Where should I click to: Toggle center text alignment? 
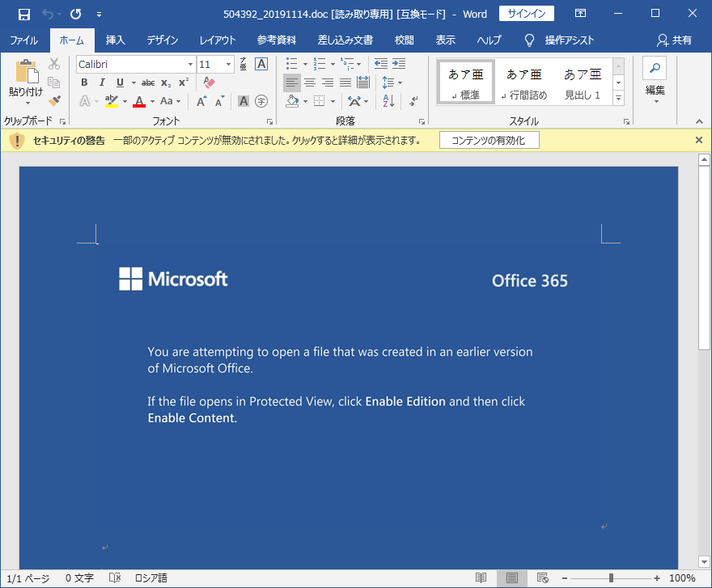[309, 82]
